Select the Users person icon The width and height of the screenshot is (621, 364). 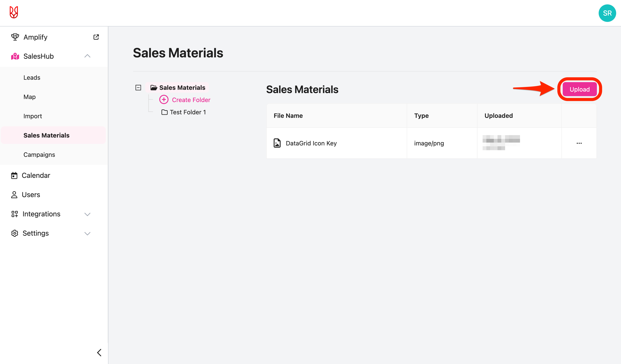pos(14,194)
